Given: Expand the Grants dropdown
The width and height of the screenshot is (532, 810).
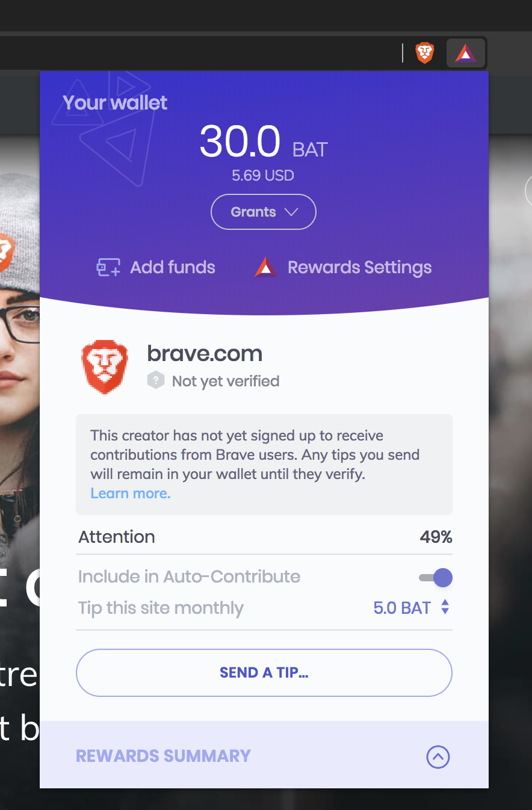Looking at the screenshot, I should click(x=264, y=212).
